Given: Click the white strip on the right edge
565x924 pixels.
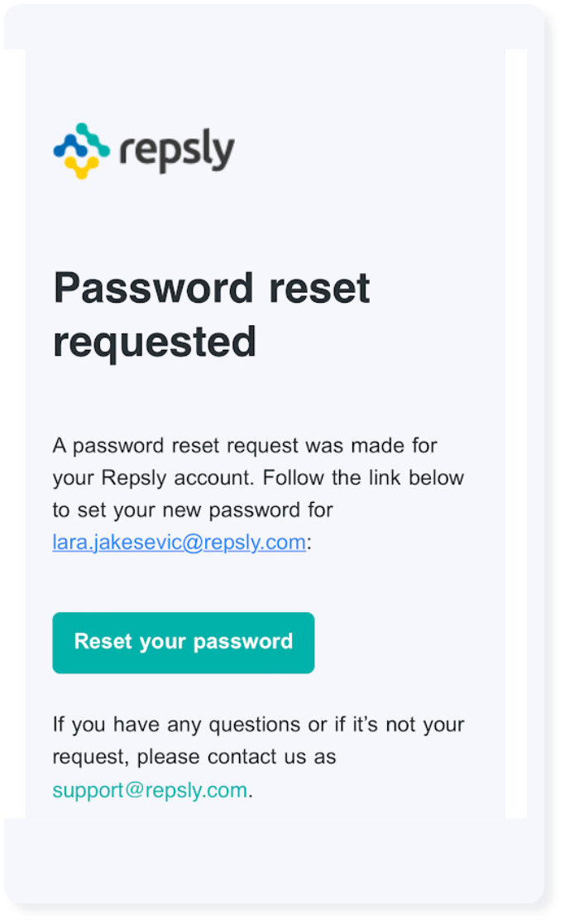Looking at the screenshot, I should click(516, 433).
